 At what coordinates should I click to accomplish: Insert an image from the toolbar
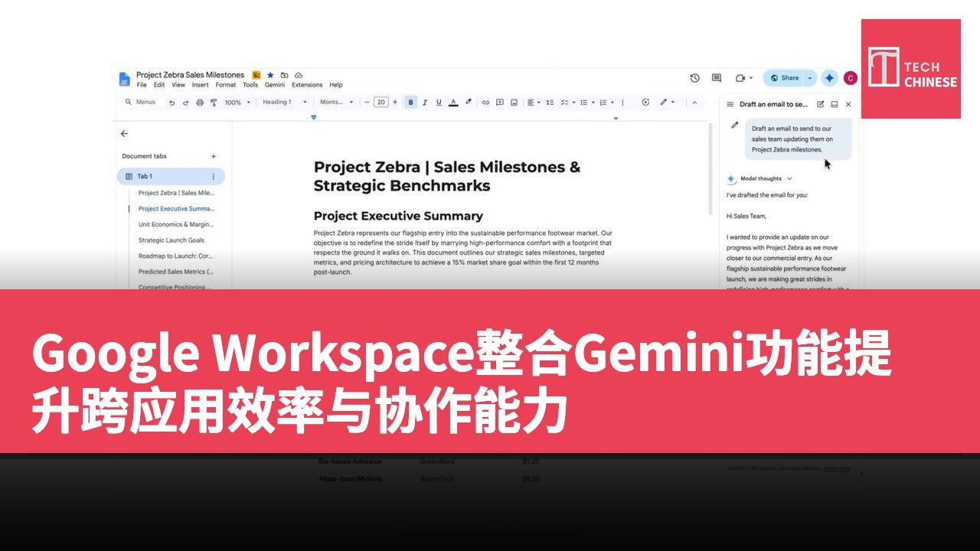[x=514, y=102]
